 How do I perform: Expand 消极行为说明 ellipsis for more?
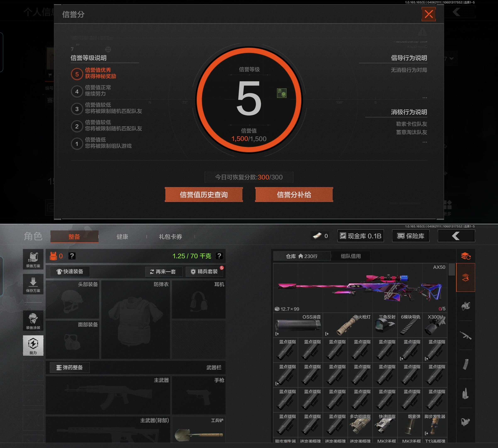click(425, 142)
